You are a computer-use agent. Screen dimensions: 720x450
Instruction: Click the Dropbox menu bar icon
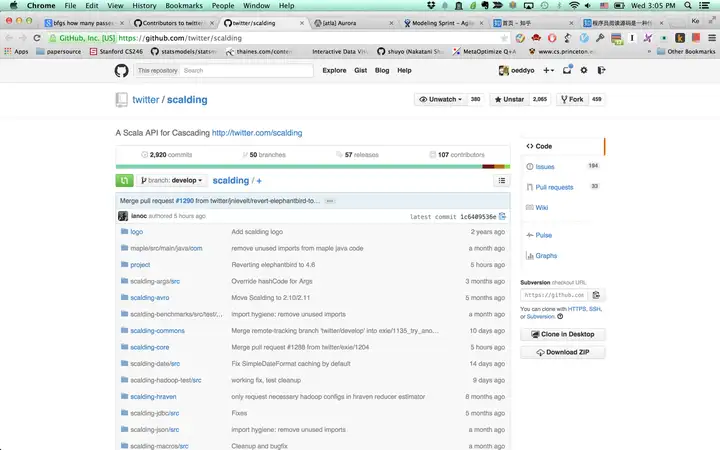431,6
